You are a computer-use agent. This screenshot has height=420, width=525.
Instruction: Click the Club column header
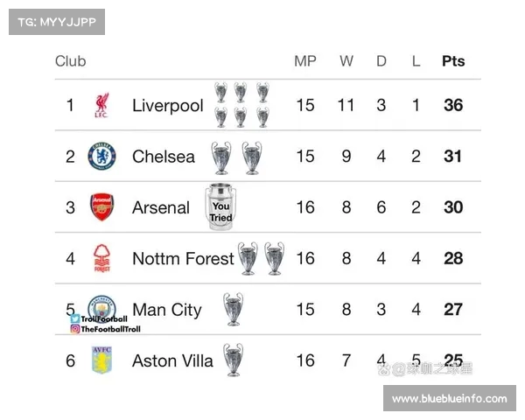pos(71,61)
